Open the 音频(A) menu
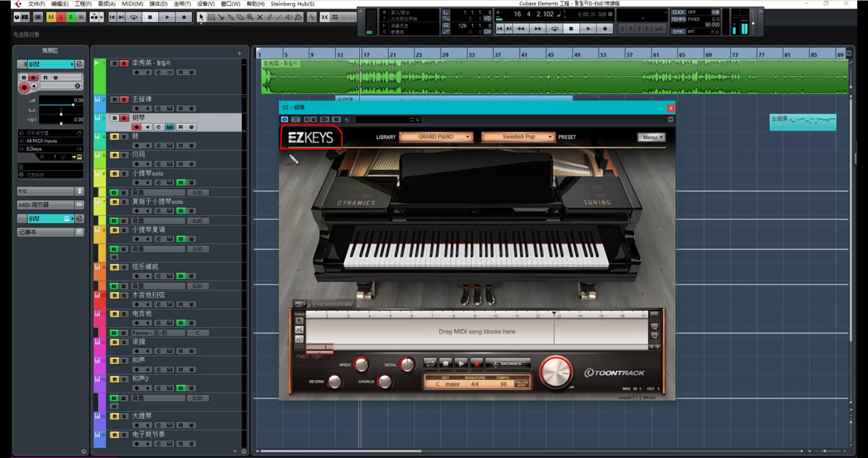868x458 pixels. pyautogui.click(x=107, y=4)
